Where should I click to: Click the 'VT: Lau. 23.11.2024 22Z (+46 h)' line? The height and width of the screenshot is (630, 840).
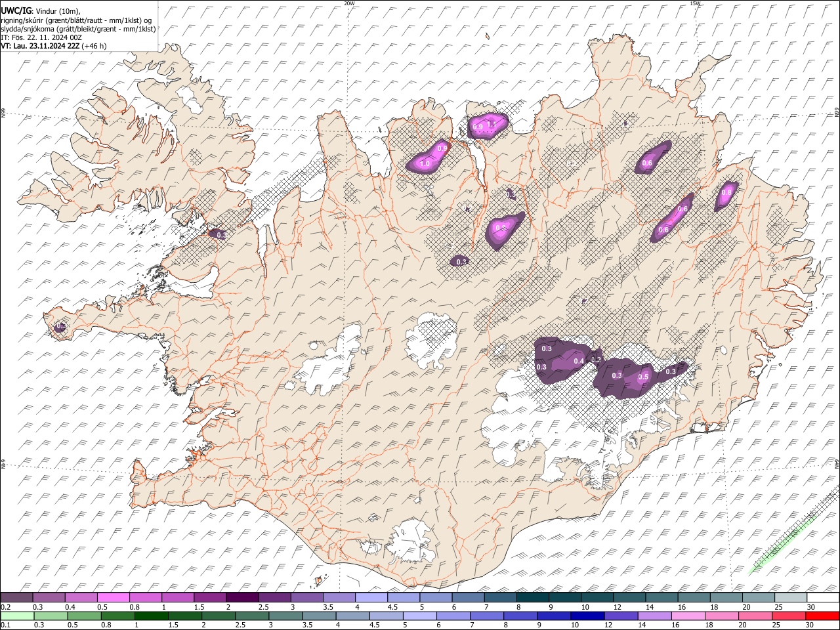pyautogui.click(x=54, y=46)
